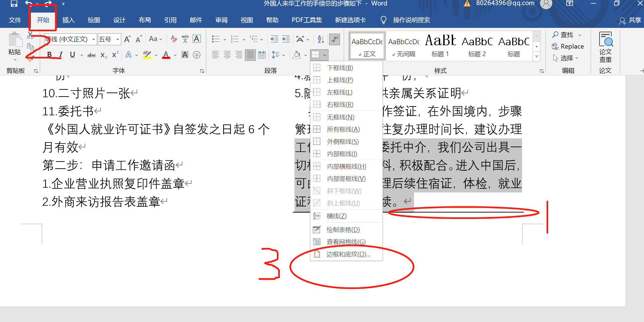This screenshot has width=644, height=322.
Task: Click the Character border icon
Action: [x=197, y=39]
